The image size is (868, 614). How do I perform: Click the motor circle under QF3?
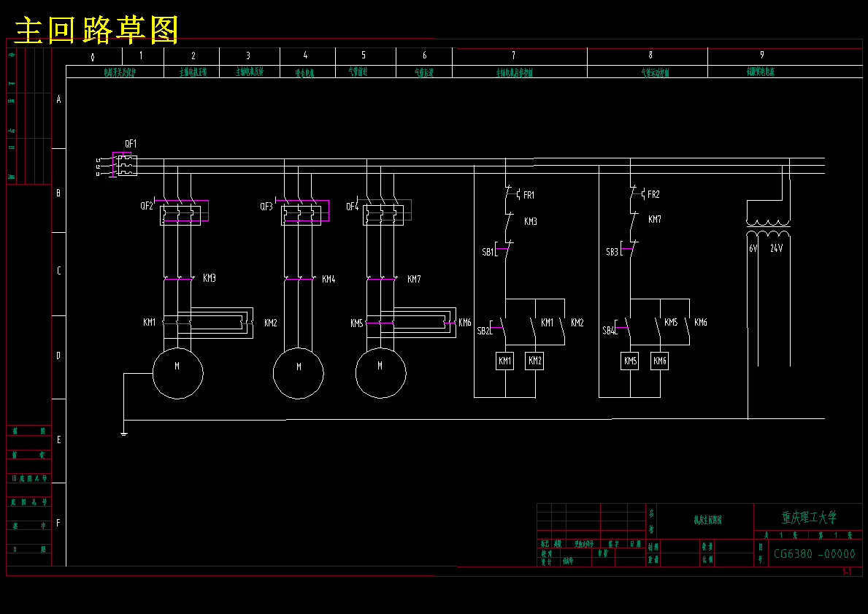click(x=299, y=373)
